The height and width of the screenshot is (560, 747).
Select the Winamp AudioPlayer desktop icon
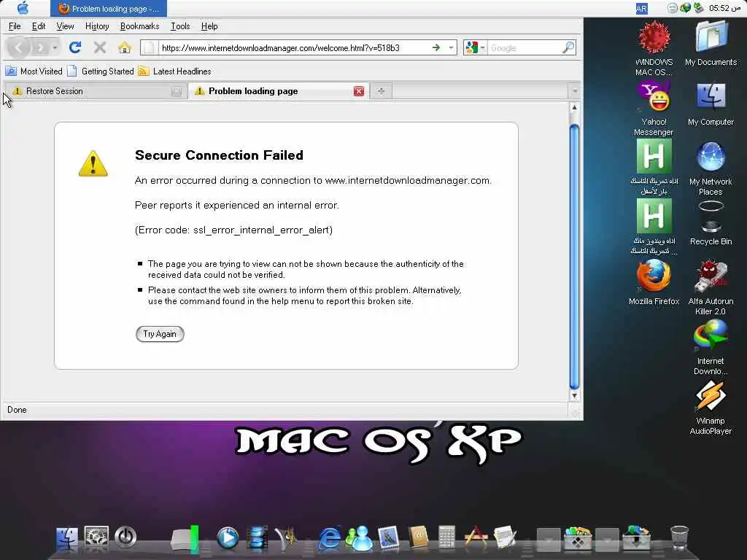[711, 407]
